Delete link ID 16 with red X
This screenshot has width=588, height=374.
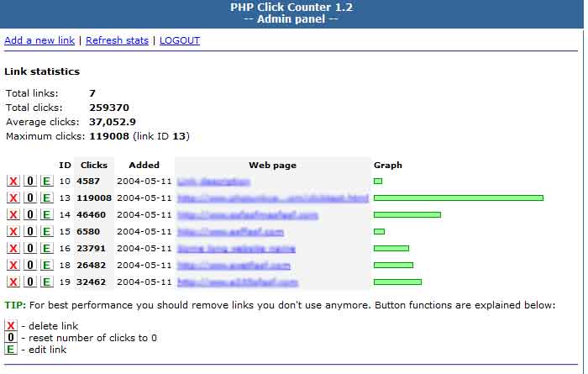[13, 248]
